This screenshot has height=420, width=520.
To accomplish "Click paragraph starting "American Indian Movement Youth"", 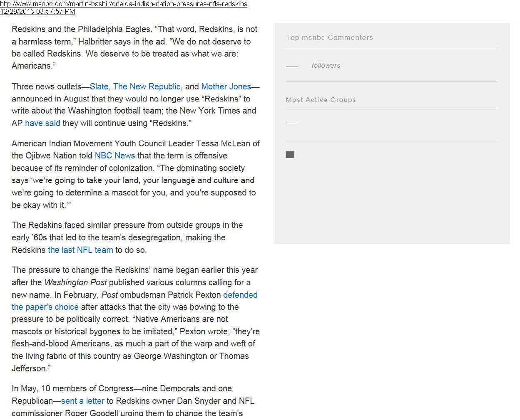I will [135, 174].
